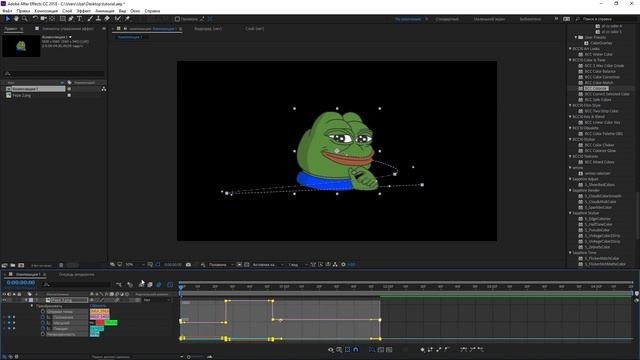This screenshot has height=360, width=640.
Task: Click the timeline layer search field
Action: point(77,284)
